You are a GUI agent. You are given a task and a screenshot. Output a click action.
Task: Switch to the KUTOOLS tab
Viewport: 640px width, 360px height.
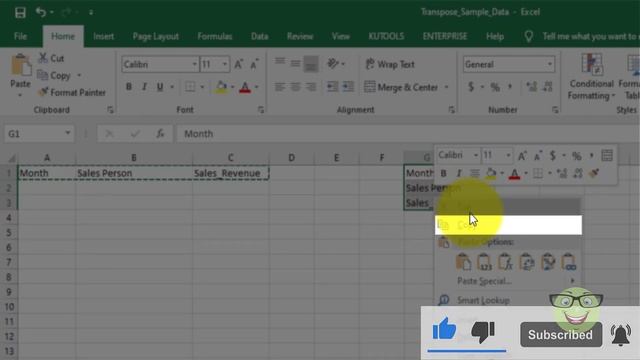tap(386, 36)
